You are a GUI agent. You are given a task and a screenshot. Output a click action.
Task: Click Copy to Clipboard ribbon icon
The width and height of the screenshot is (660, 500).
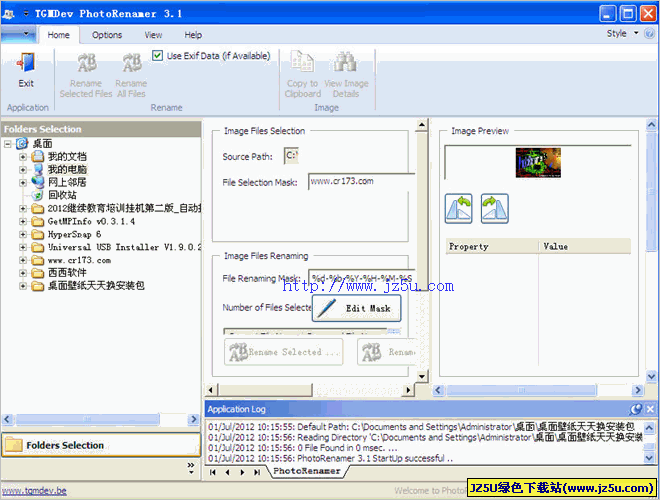[x=302, y=62]
